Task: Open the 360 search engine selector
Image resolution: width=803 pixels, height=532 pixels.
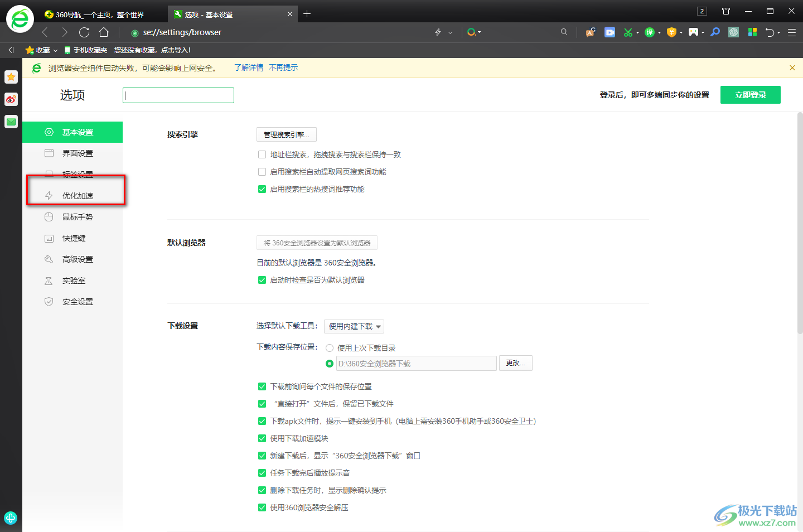Action: click(473, 32)
